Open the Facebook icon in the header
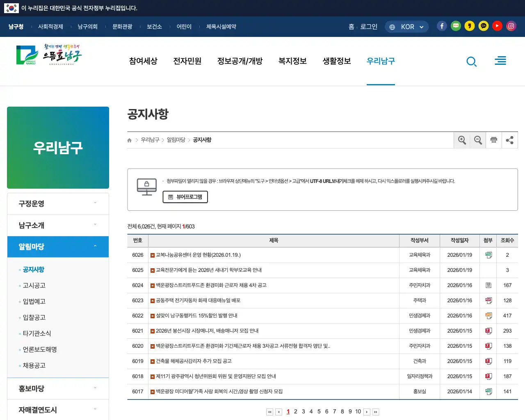Screen dimensions: 525x420 [x=442, y=25]
